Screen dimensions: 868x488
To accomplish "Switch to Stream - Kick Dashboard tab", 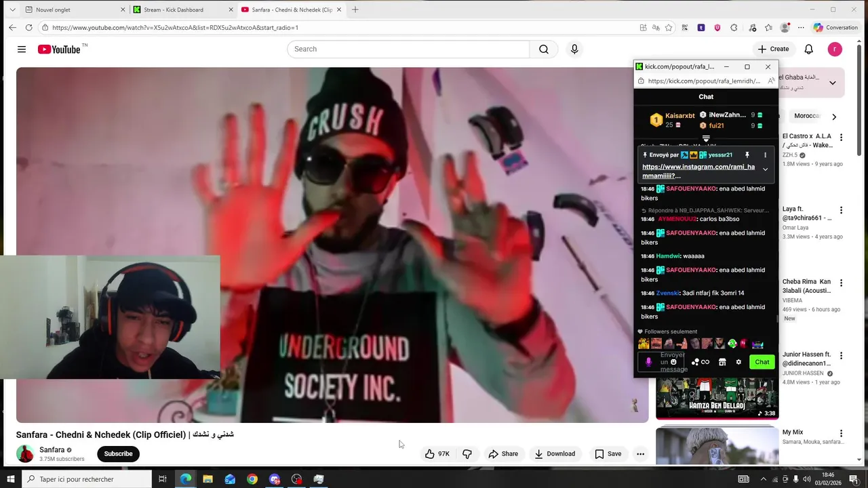I will (182, 9).
